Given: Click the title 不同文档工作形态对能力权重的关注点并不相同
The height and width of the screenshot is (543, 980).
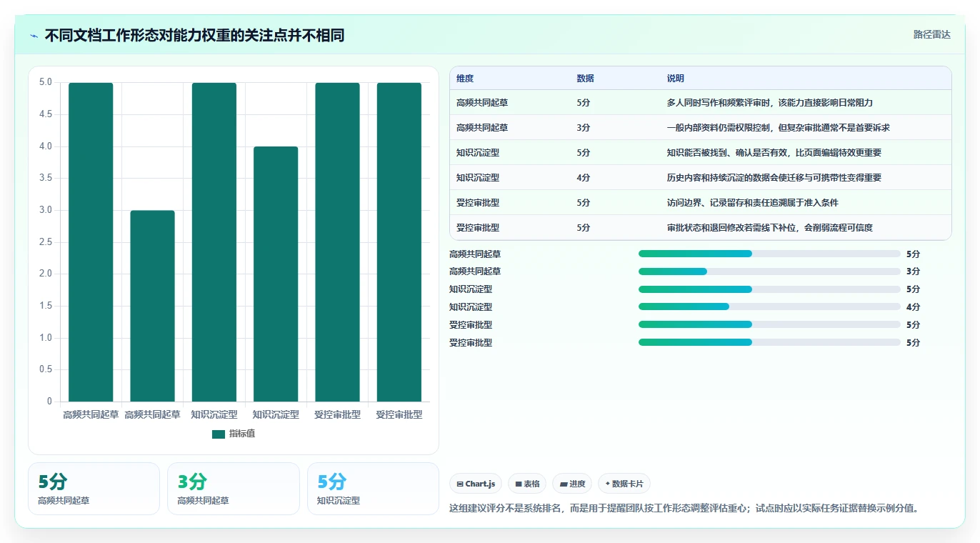Looking at the screenshot, I should pyautogui.click(x=194, y=36).
